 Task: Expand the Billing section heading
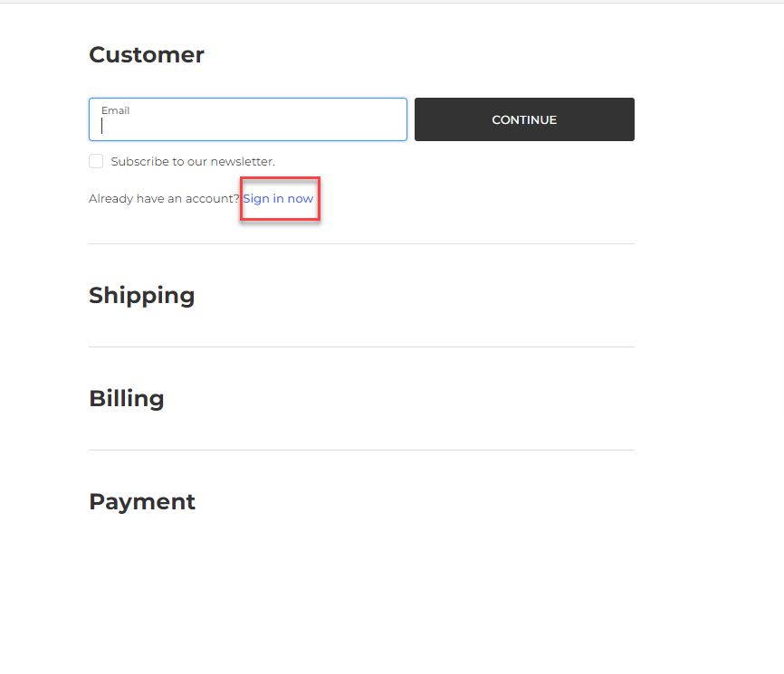[x=127, y=399]
